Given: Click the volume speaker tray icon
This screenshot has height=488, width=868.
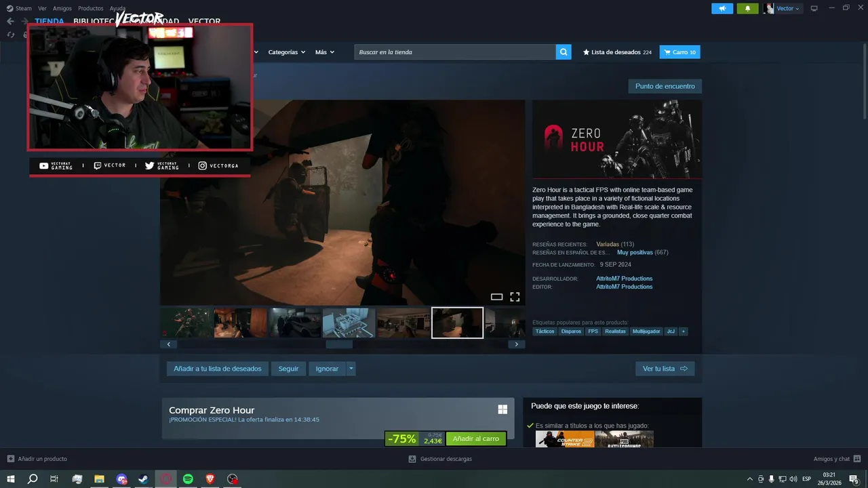Looking at the screenshot, I should click(x=793, y=479).
